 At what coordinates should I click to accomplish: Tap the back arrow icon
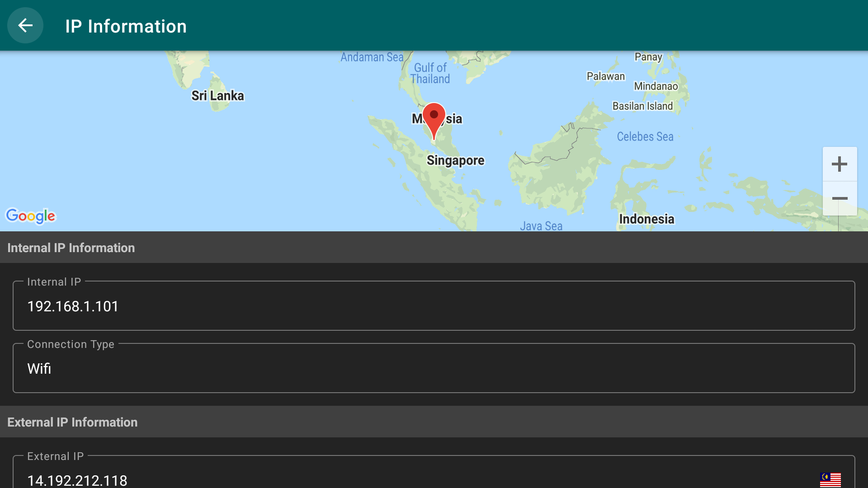[x=25, y=26]
